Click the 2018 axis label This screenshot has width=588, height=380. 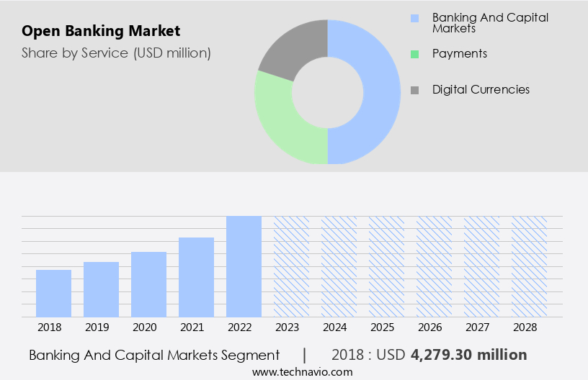pos(50,327)
